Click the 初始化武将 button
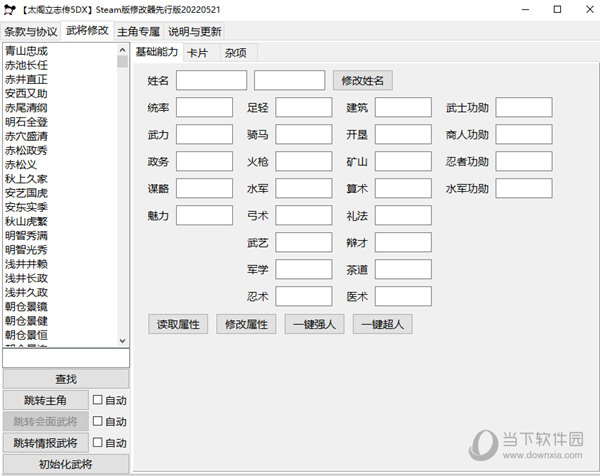The height and width of the screenshot is (476, 600). (x=66, y=464)
